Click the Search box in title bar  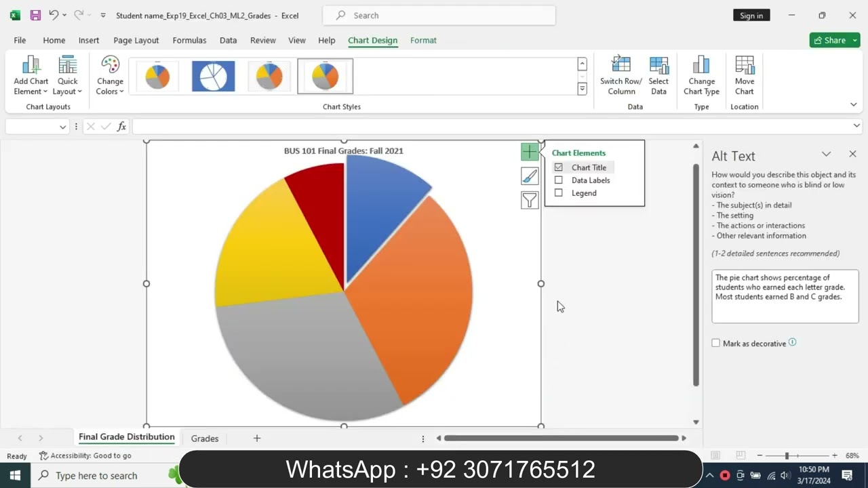(x=439, y=15)
